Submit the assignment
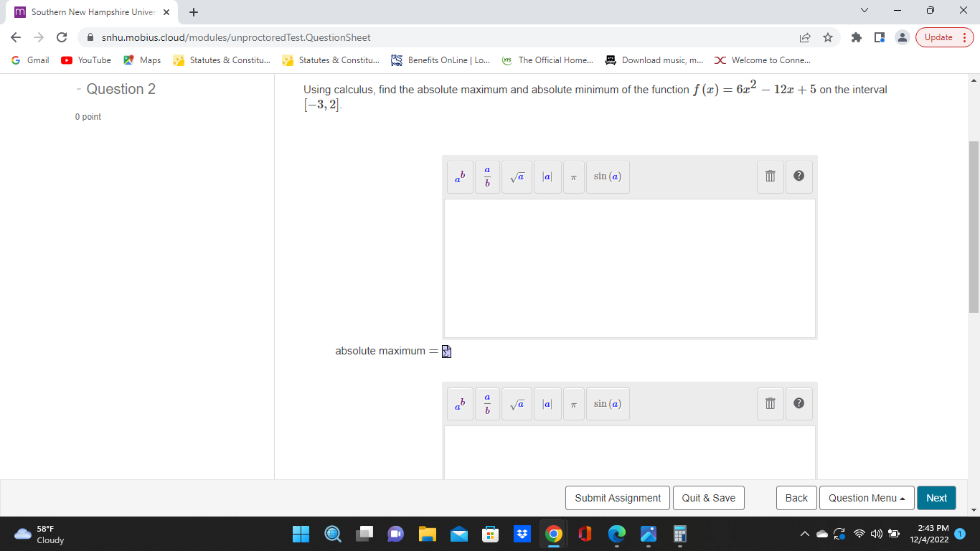This screenshot has height=551, width=980. point(617,497)
